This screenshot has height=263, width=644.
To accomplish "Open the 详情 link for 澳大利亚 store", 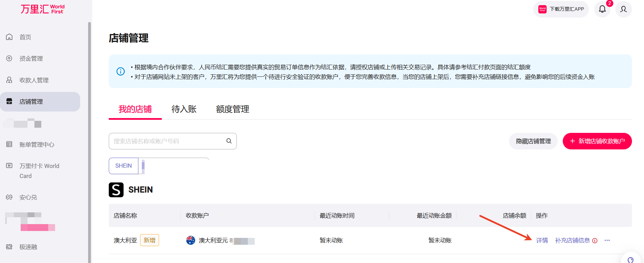I will click(542, 240).
